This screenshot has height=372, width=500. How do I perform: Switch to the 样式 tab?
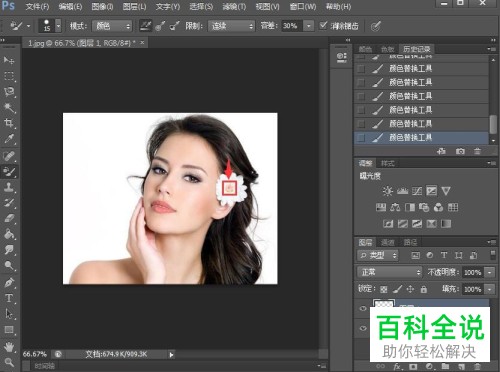pos(387,163)
